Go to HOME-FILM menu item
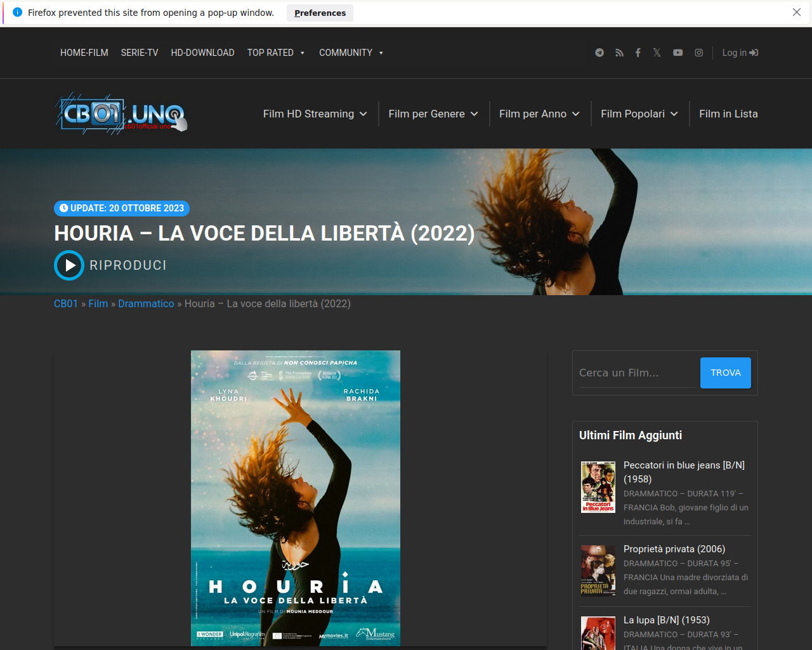 click(84, 53)
